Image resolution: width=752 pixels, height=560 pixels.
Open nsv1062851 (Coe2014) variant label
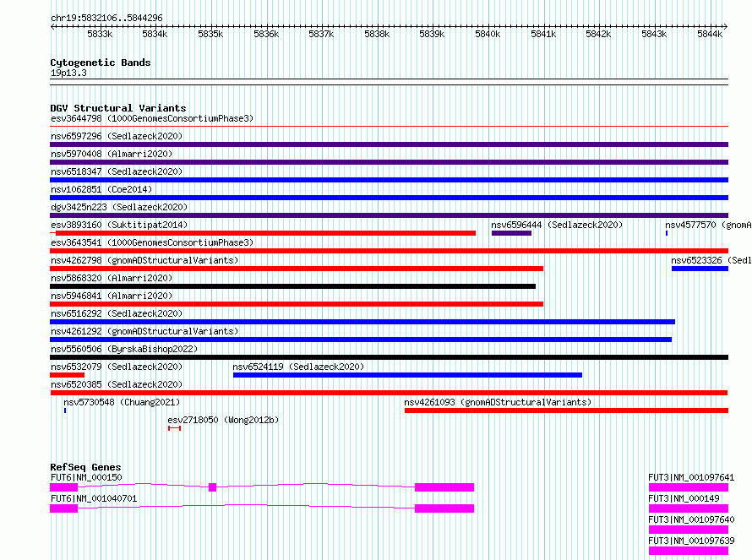tap(101, 189)
